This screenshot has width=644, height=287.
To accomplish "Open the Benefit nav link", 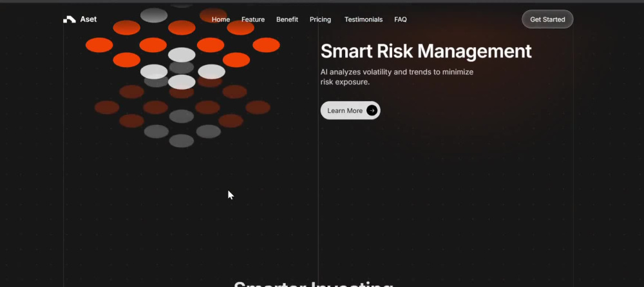I will pos(287,19).
